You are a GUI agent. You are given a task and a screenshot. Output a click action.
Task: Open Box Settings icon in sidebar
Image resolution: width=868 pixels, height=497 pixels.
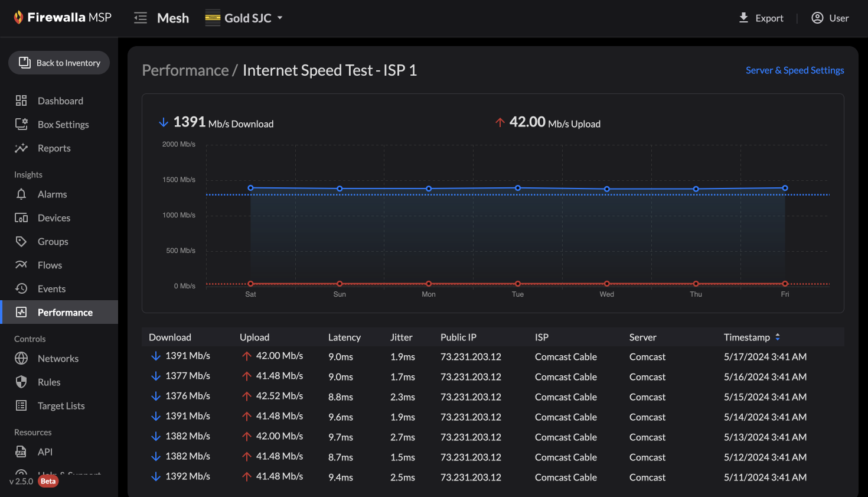click(21, 124)
